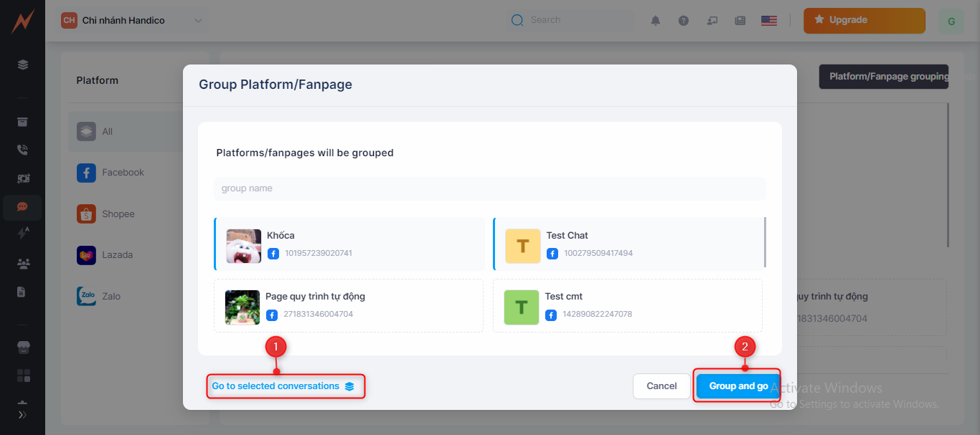The width and height of the screenshot is (980, 435).
Task: Select the Test cmt fanpage
Action: pyautogui.click(x=627, y=305)
